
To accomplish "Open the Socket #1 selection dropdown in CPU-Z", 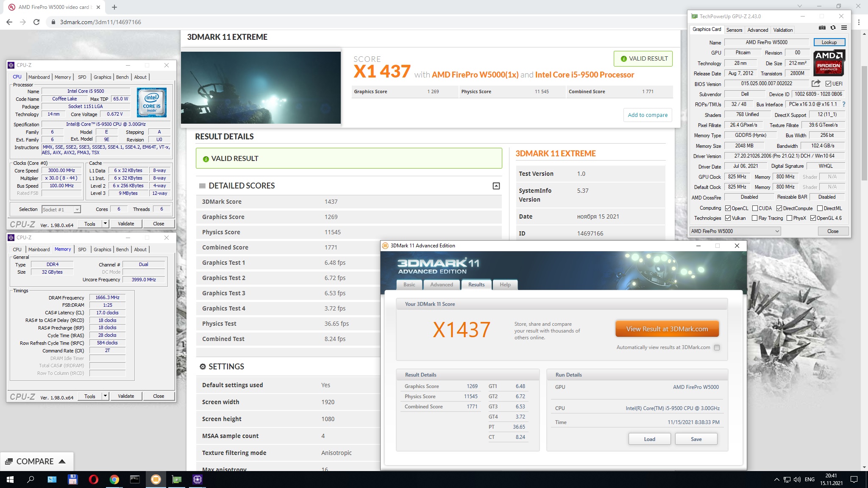I will [x=61, y=209].
